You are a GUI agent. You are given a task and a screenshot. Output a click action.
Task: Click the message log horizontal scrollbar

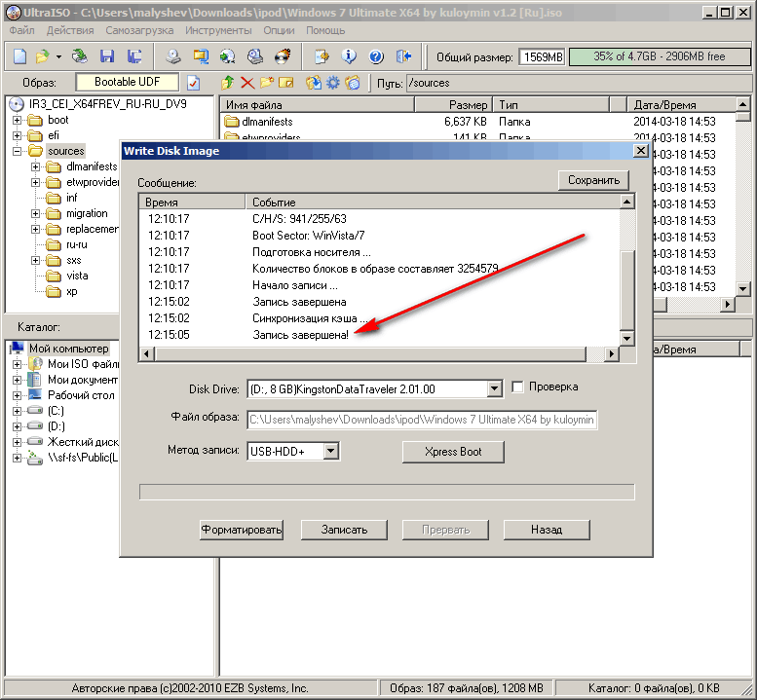tap(370, 353)
